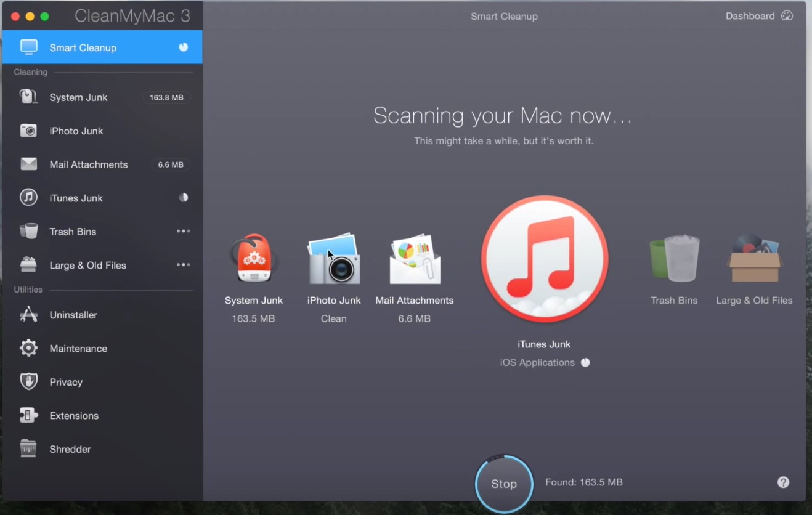
Task: Click the Large & Old Files box icon
Action: 755,259
